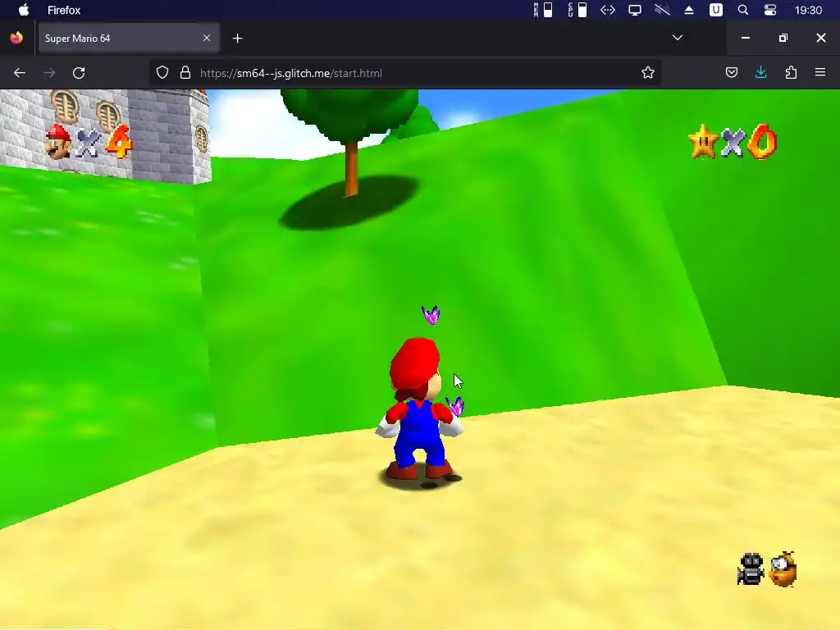Viewport: 840px width, 630px height.
Task: Open Spotlight search
Action: (x=743, y=10)
